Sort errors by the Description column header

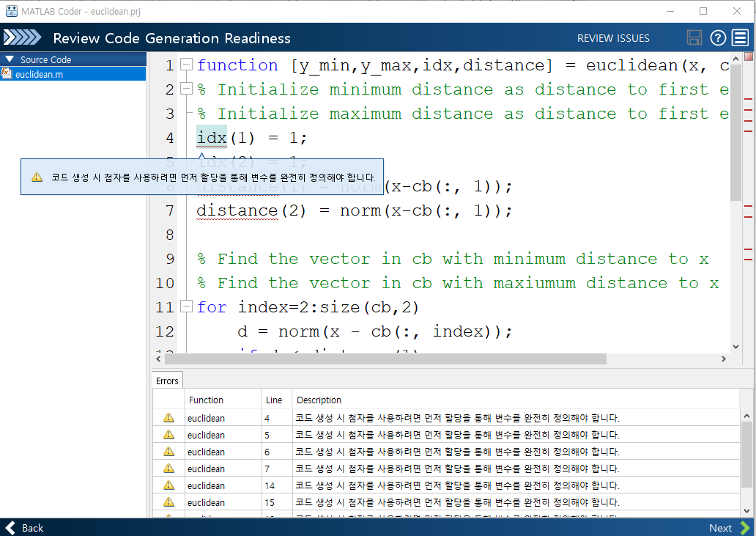[516, 400]
